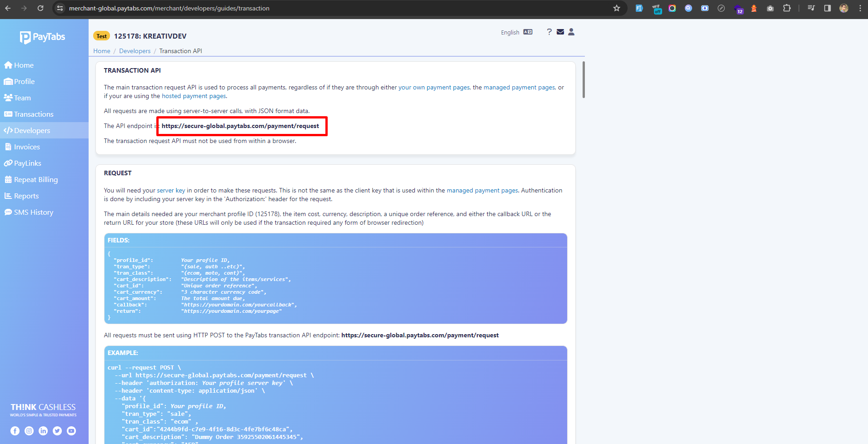The width and height of the screenshot is (868, 444).
Task: Click the REQUEST section heading
Action: point(118,173)
